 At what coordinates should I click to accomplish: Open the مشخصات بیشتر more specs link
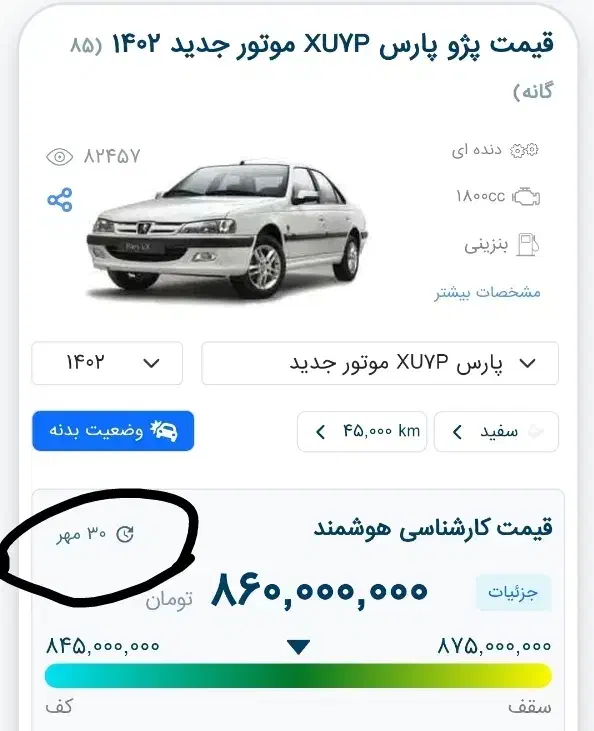pyautogui.click(x=488, y=293)
